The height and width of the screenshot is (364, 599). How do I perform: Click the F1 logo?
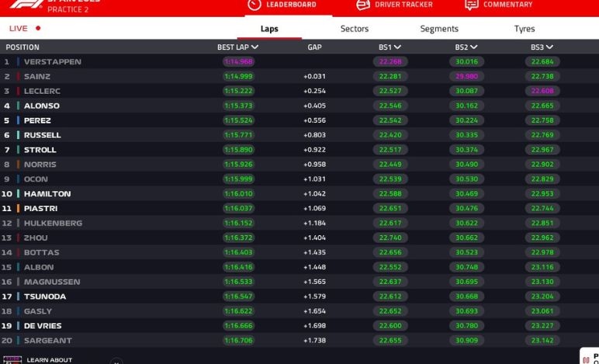tap(26, 4)
